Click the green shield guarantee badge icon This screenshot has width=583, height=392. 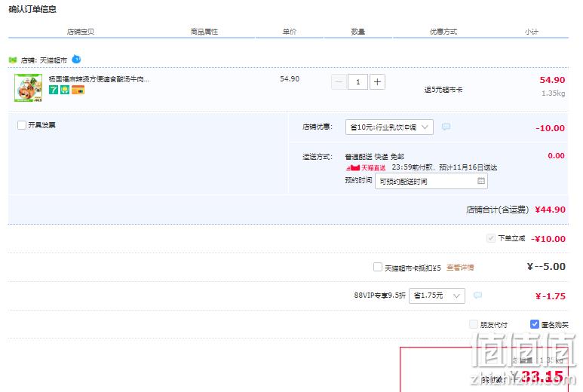(65, 90)
